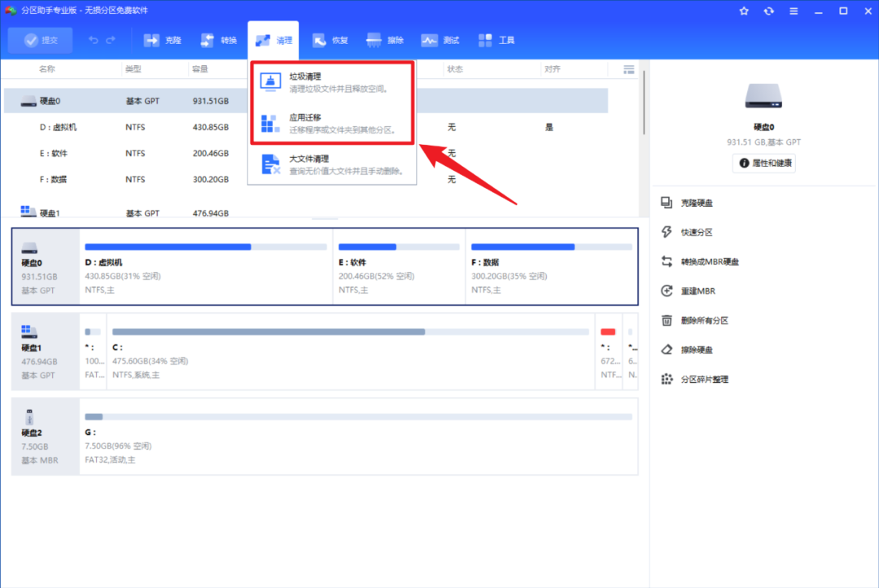Screen dimensions: 879x588
Task: Click the large 硬盘0 drive icon in side panel
Action: click(x=763, y=96)
